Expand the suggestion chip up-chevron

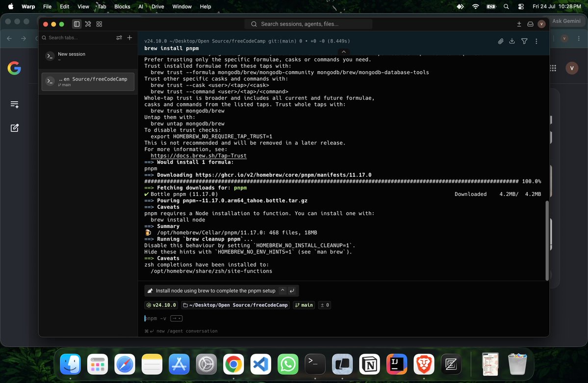(x=282, y=290)
